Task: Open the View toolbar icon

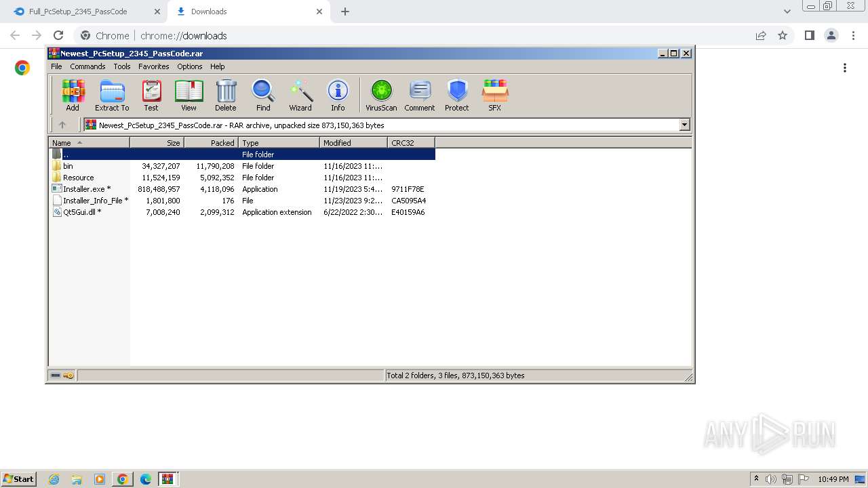Action: 189,96
